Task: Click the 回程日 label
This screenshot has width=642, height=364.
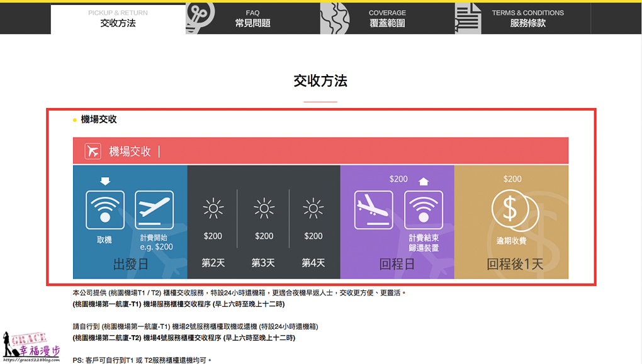Action: tap(397, 264)
